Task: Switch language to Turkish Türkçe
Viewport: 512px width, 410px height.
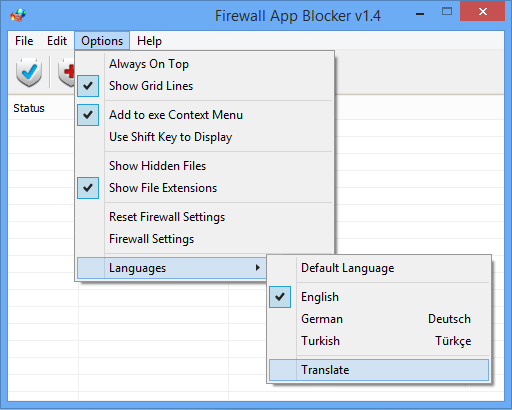Action: tap(379, 341)
